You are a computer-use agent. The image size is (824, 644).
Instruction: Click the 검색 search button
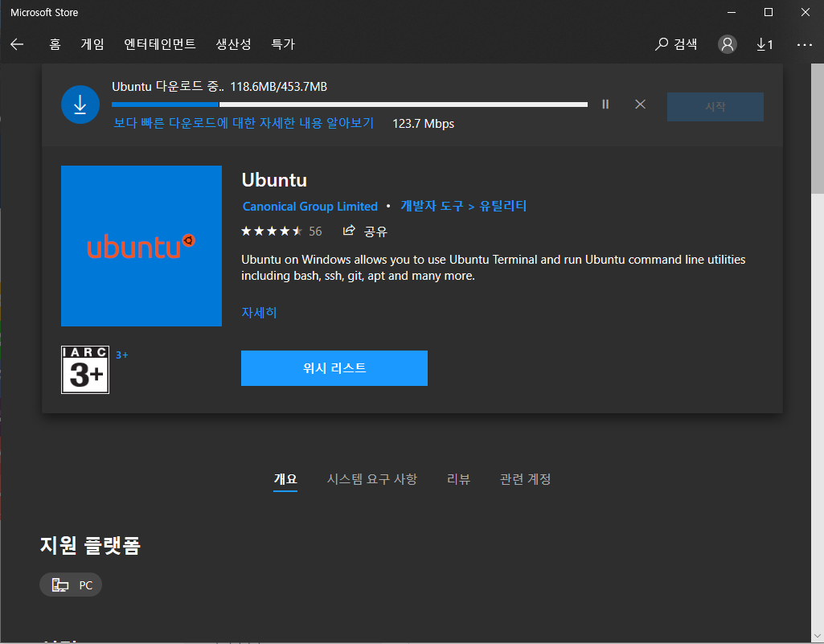676,44
